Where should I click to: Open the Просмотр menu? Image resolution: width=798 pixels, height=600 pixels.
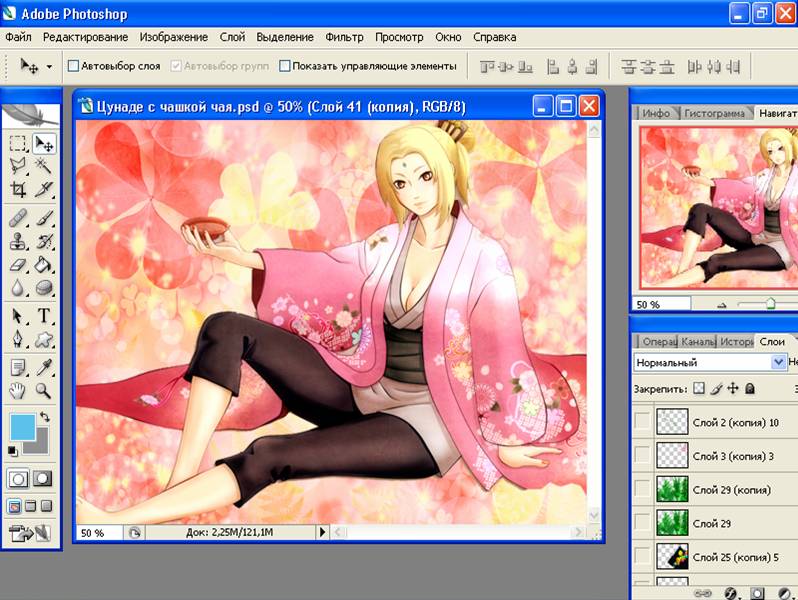[x=399, y=37]
